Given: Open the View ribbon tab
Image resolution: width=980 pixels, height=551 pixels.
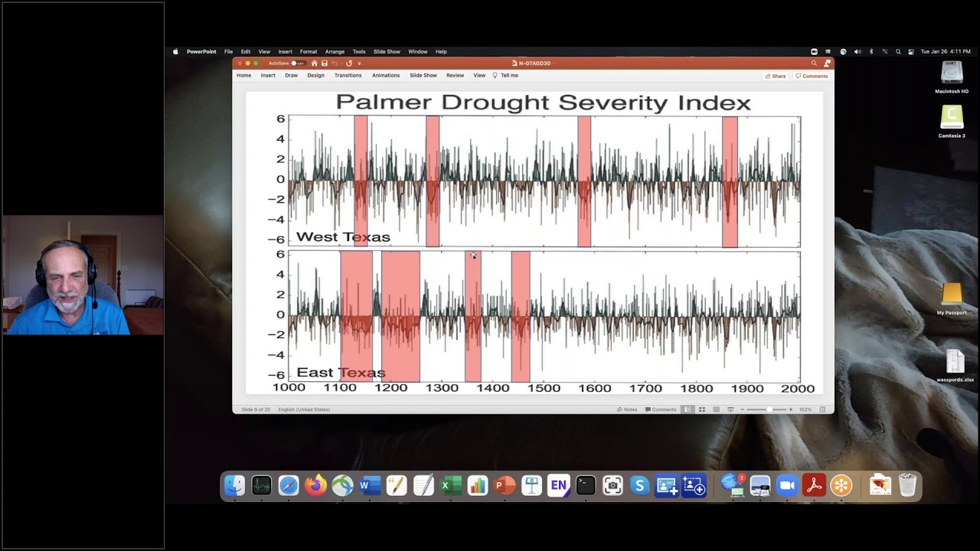Looking at the screenshot, I should tap(479, 76).
